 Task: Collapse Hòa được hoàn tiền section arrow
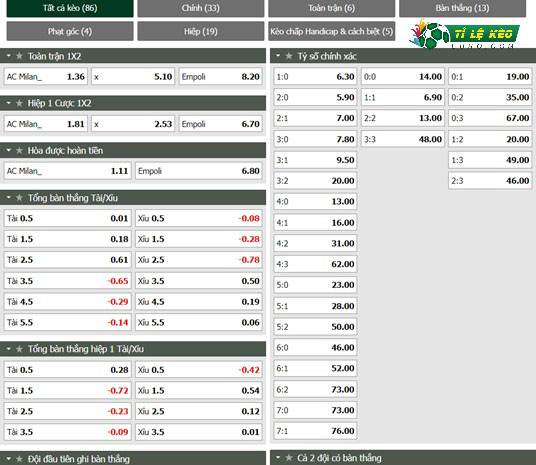pyautogui.click(x=9, y=150)
